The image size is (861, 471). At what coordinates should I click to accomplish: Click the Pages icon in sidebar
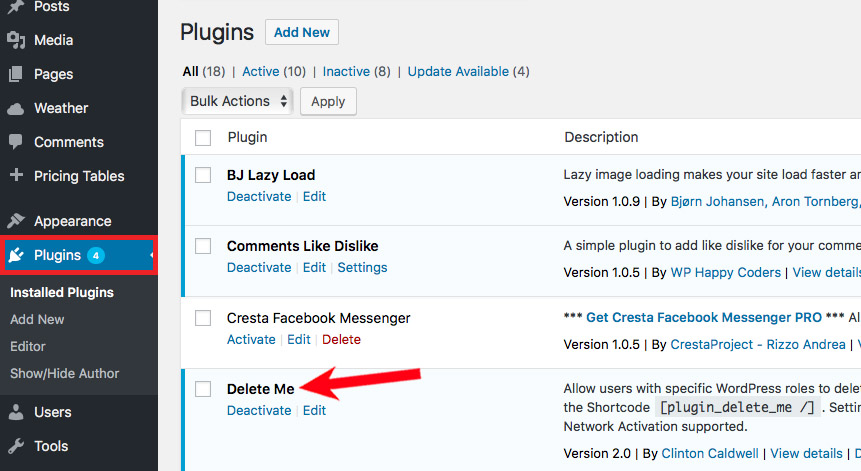(x=16, y=74)
